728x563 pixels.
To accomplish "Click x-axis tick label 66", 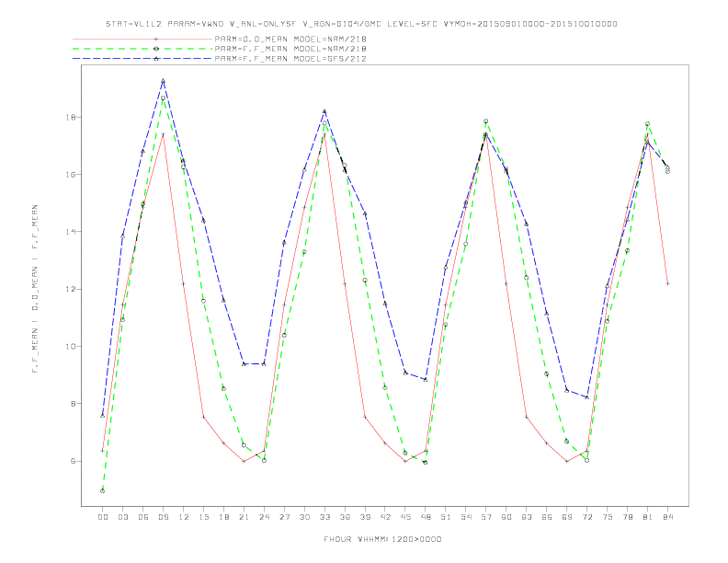I will coord(547,517).
